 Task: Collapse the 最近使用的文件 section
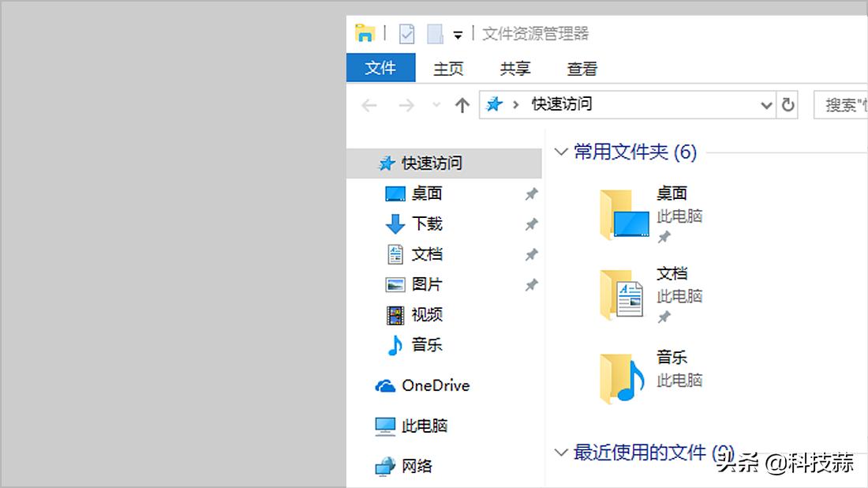coord(560,452)
